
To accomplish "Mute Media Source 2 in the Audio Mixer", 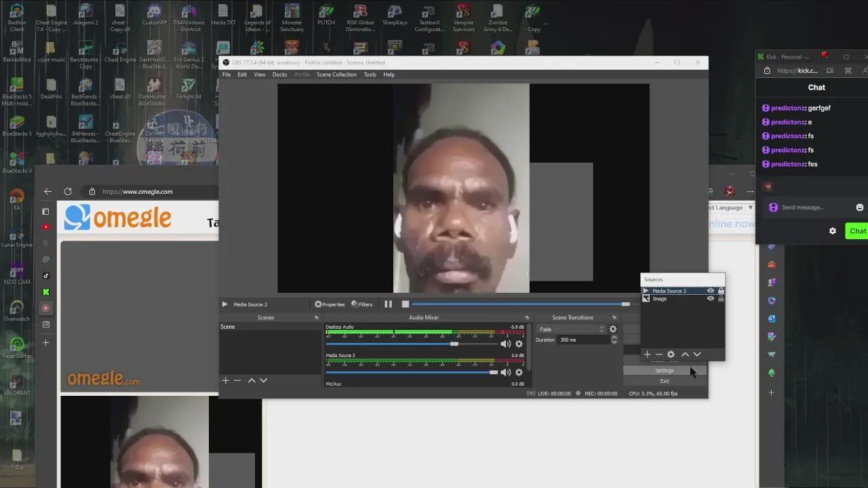I will tap(506, 371).
